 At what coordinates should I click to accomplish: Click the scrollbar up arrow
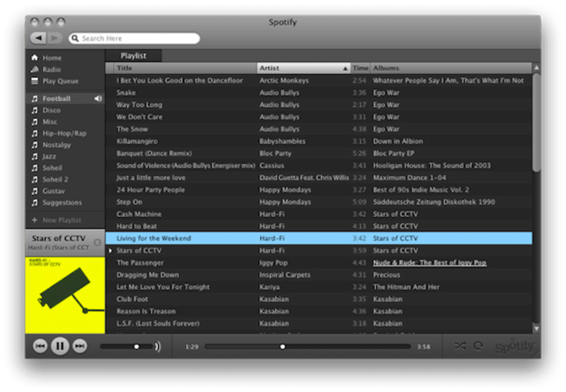coord(536,68)
